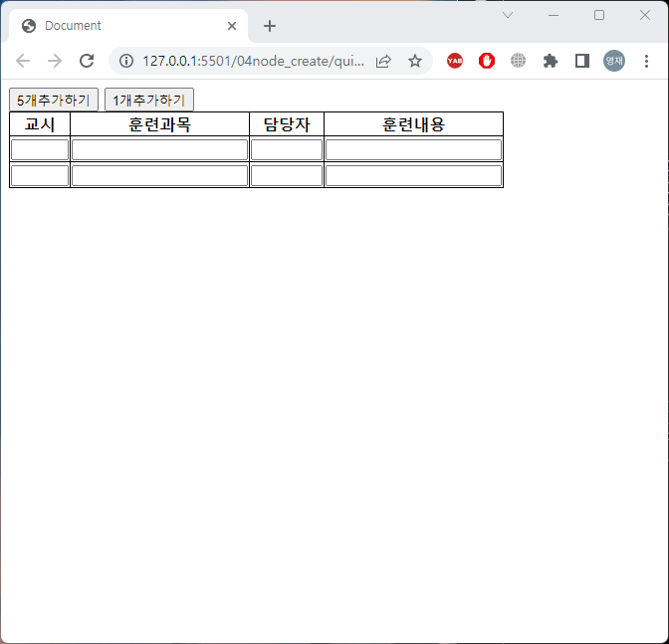Click the 1개추가하기 button
Image resolution: width=669 pixels, height=644 pixels.
(x=149, y=100)
